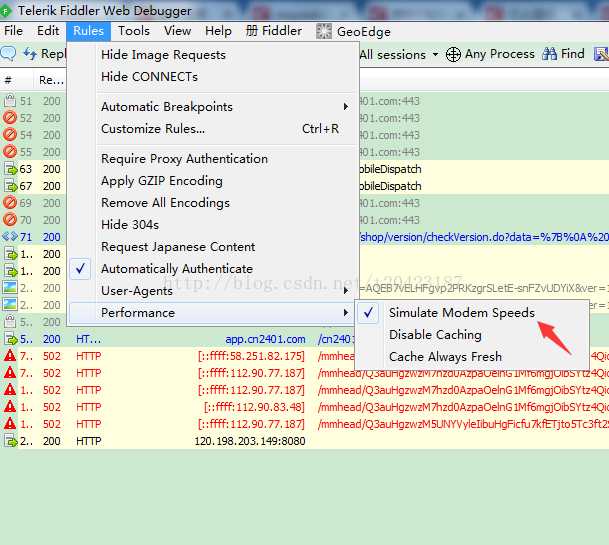Uncheck Automatically Authenticate
This screenshot has width=609, height=545.
[x=212, y=268]
